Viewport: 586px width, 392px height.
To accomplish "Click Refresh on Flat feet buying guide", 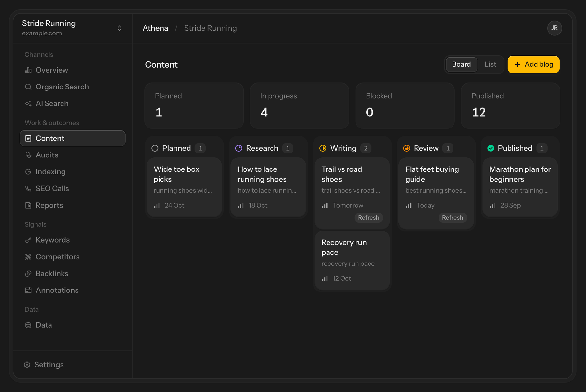I will coord(453,218).
